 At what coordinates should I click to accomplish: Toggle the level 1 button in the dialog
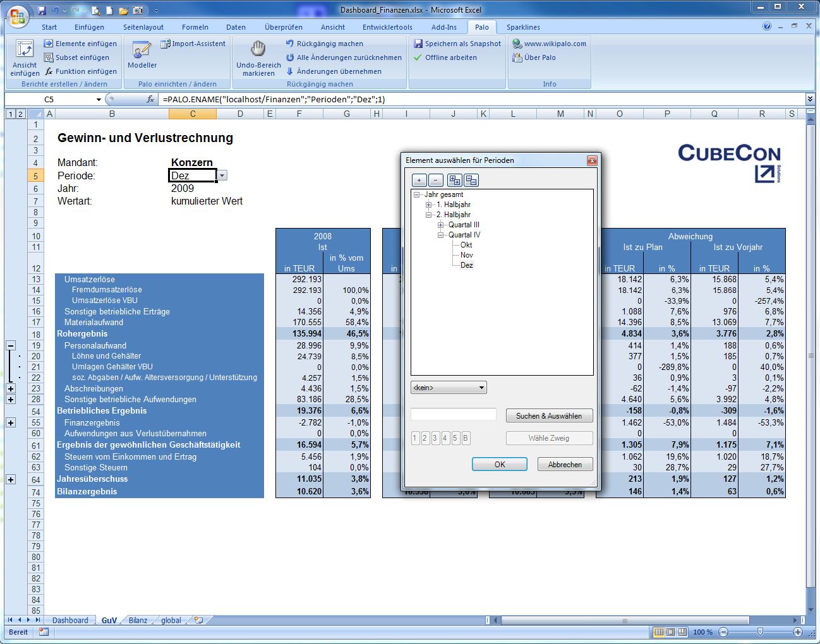pos(415,438)
